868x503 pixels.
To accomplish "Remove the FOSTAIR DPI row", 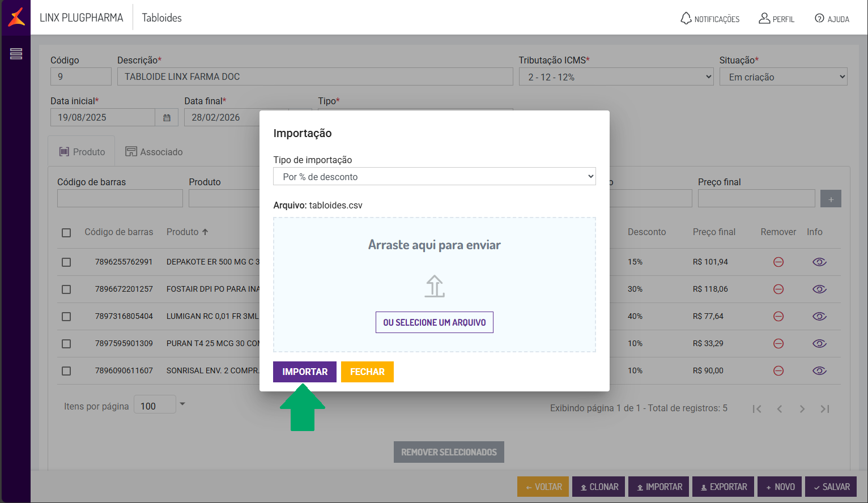I will [x=778, y=289].
